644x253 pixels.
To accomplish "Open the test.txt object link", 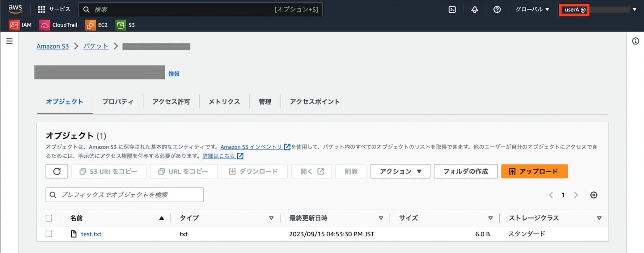I will pos(91,234).
